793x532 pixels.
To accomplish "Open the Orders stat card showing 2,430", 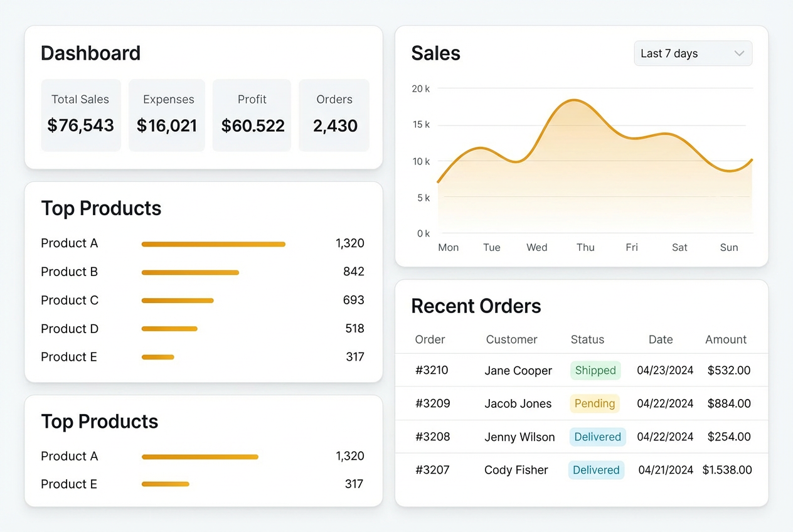I will point(334,115).
